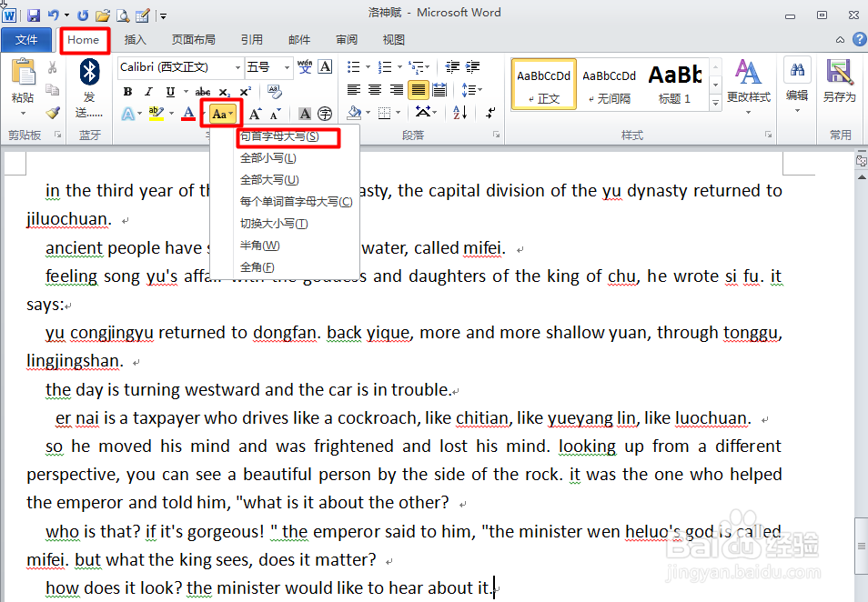Click the Redo icon in quick access toolbar
The image size is (868, 602).
pyautogui.click(x=83, y=15)
